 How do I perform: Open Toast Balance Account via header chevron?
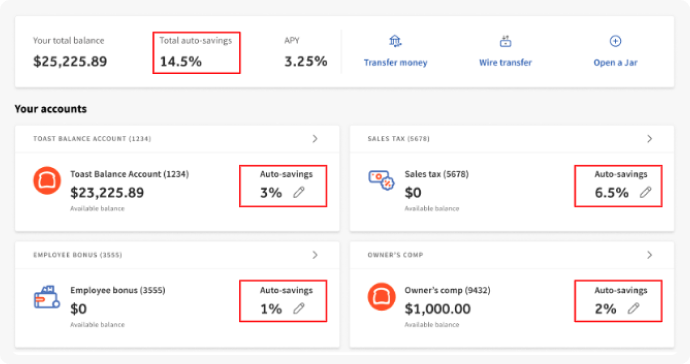pos(315,139)
